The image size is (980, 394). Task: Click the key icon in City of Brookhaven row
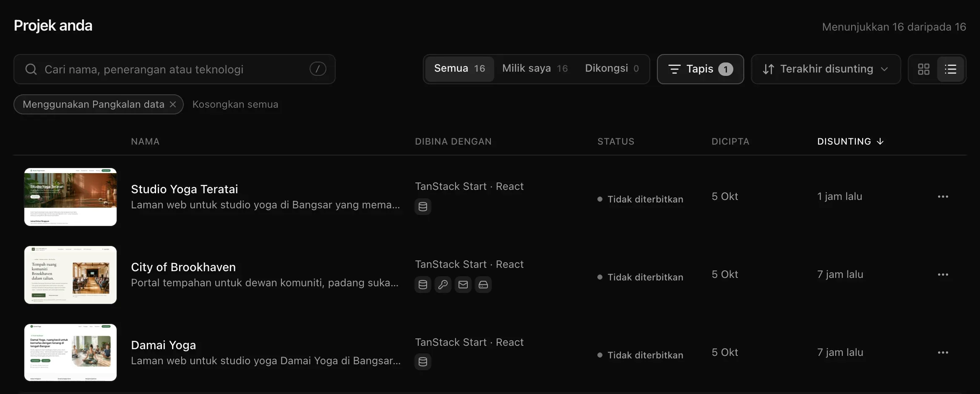point(443,285)
